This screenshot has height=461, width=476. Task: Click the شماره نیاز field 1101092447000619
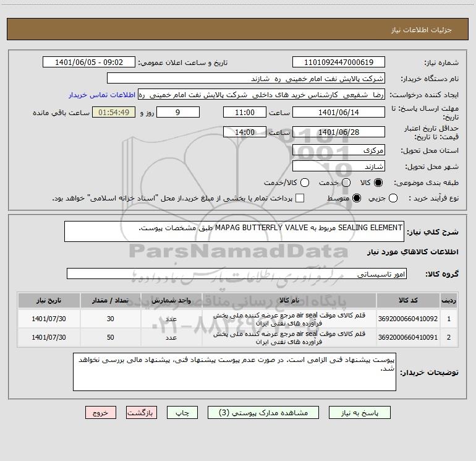(x=339, y=62)
